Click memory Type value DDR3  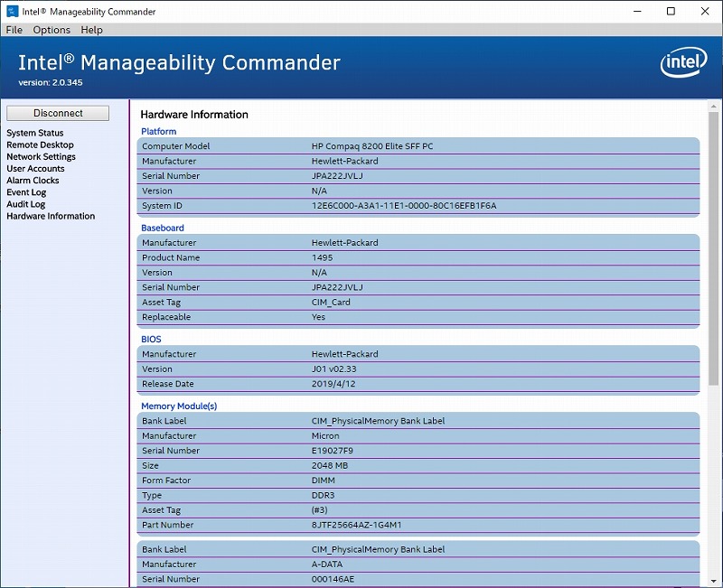[x=323, y=495]
